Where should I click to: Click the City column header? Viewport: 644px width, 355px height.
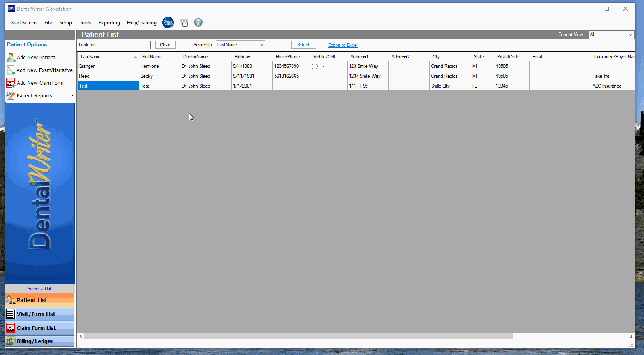[450, 57]
